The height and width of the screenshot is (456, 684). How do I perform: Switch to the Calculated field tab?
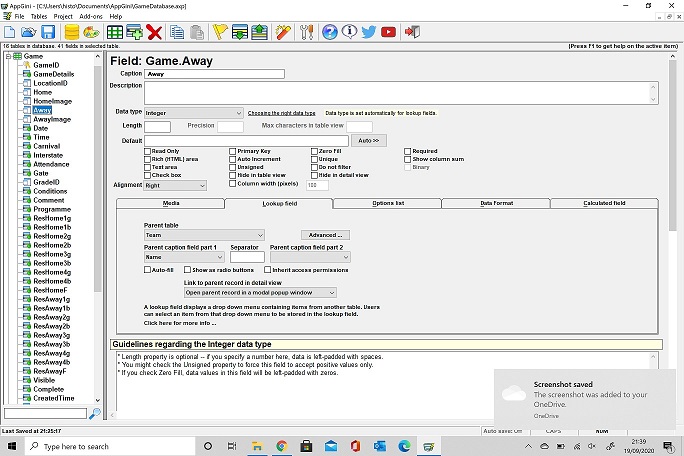(605, 203)
